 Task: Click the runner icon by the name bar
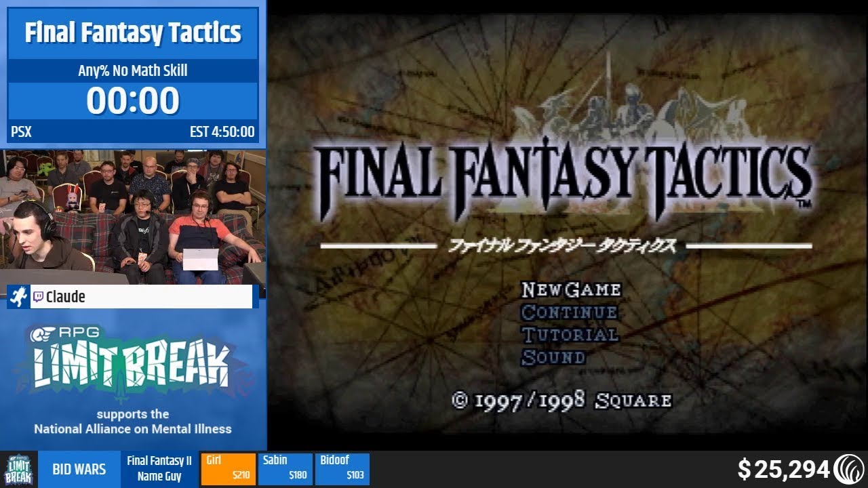pos(18,297)
